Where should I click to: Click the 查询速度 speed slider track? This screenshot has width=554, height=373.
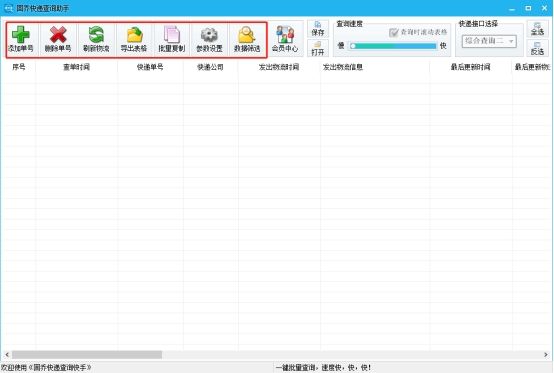click(393, 46)
